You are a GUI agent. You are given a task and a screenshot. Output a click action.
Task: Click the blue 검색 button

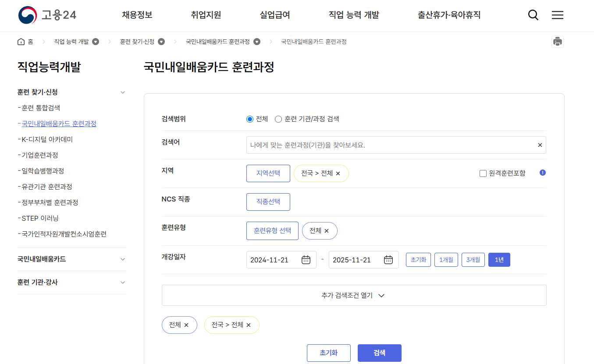380,353
